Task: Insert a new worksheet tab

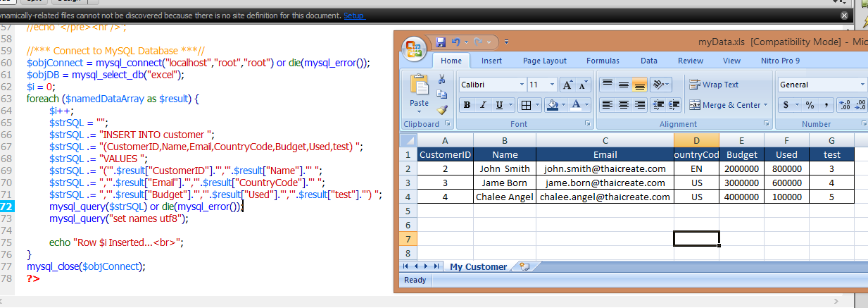Action: coord(524,266)
